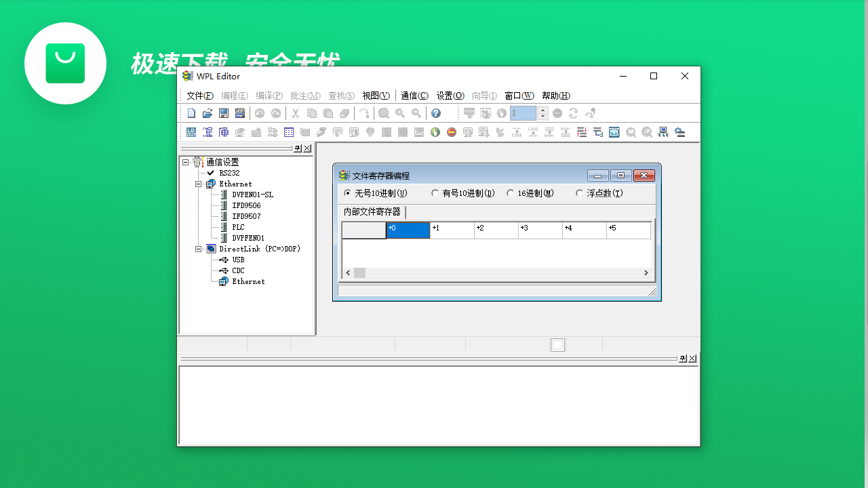This screenshot has width=868, height=488.
Task: Save file with floppy disk icon
Action: coord(224,113)
